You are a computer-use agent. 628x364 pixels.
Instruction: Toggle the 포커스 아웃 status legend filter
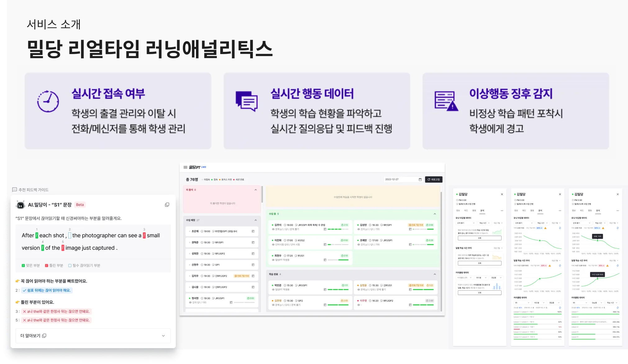pyautogui.click(x=225, y=180)
